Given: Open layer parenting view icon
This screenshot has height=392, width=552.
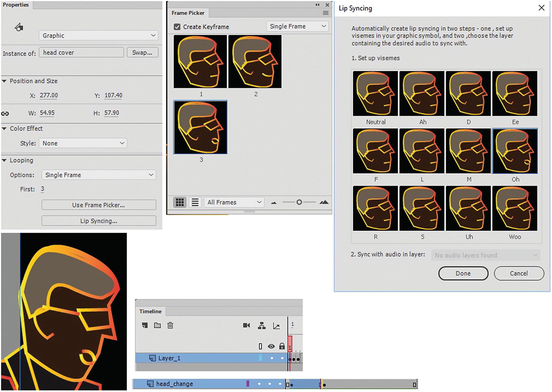Looking at the screenshot, I should point(262,325).
